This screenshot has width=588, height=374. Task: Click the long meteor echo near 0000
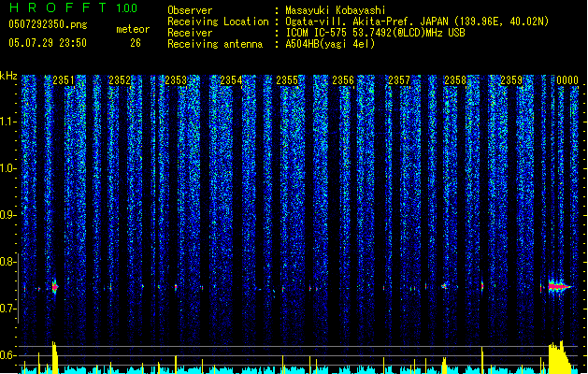560,287
